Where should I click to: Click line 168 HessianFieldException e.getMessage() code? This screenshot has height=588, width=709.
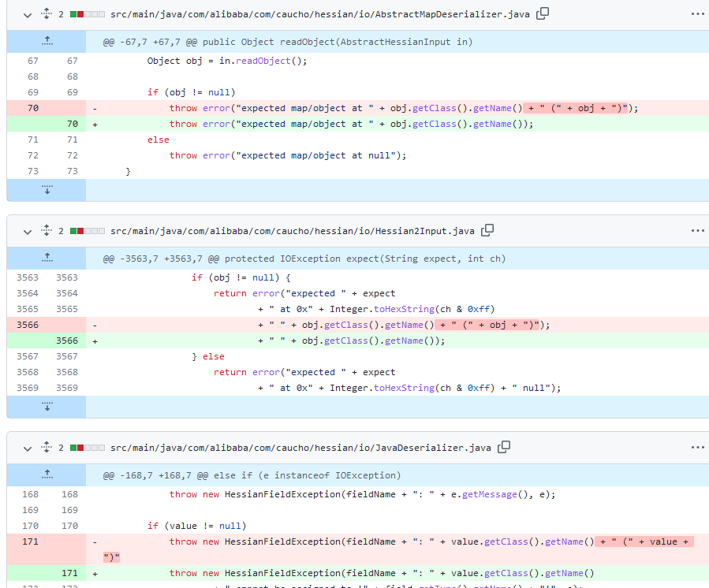coord(362,494)
